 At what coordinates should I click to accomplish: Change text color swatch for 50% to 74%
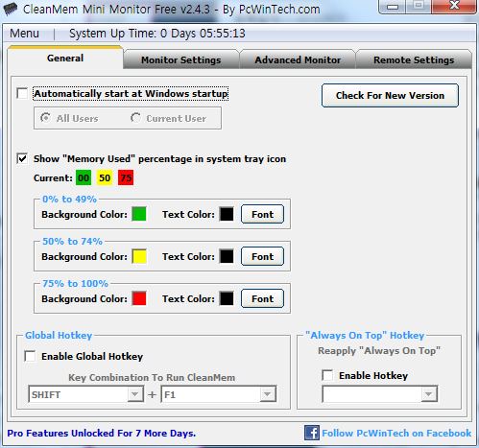tap(227, 256)
